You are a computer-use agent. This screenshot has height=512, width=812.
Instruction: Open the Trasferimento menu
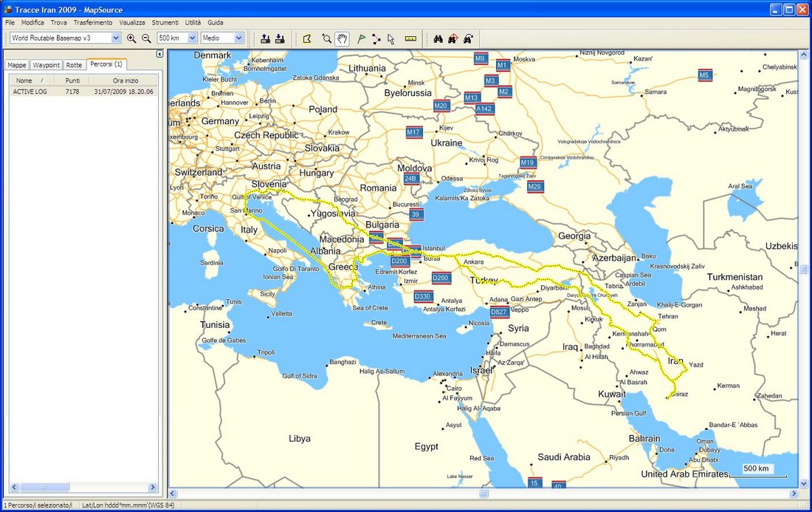(93, 23)
